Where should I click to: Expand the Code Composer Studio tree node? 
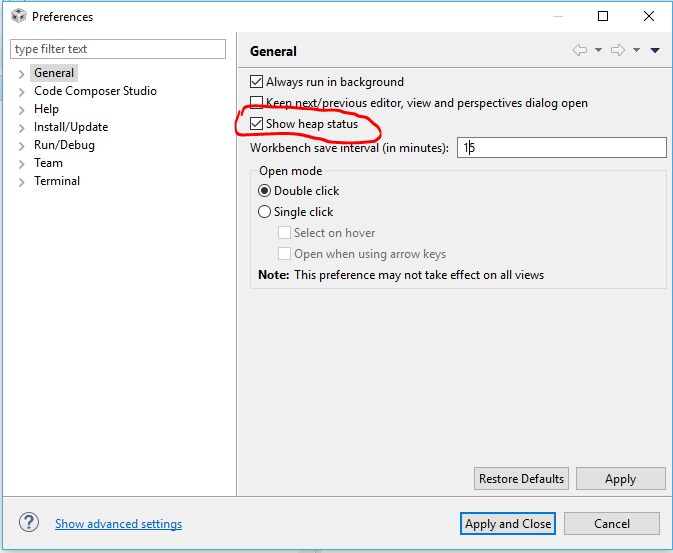[23, 92]
